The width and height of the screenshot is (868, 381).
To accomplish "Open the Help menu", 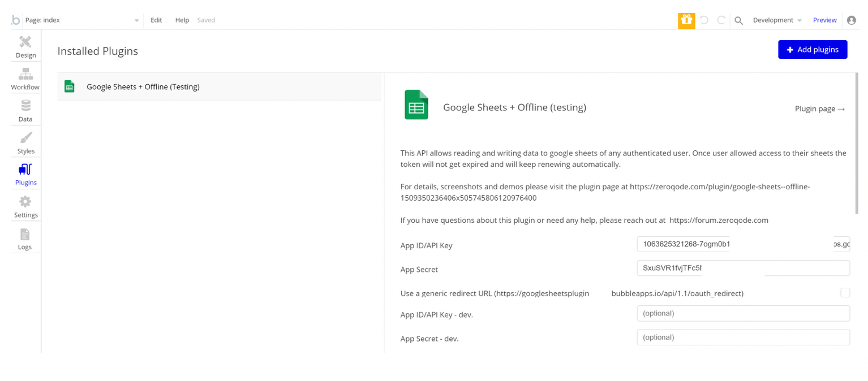I will click(182, 20).
